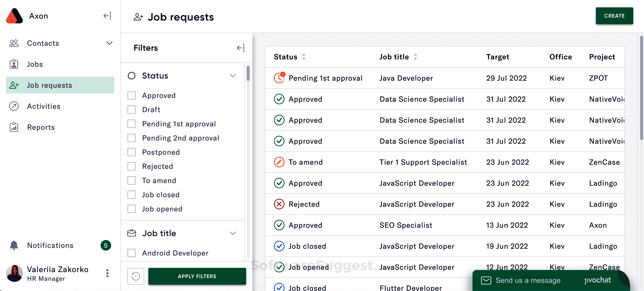This screenshot has height=291, width=644.
Task: Click the reset filters circular arrow icon
Action: click(x=136, y=276)
